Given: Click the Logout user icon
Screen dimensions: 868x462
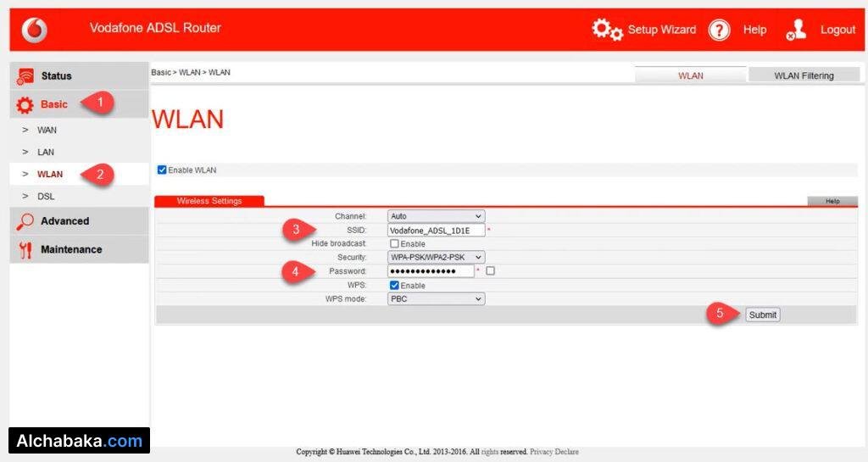Looking at the screenshot, I should tap(797, 31).
